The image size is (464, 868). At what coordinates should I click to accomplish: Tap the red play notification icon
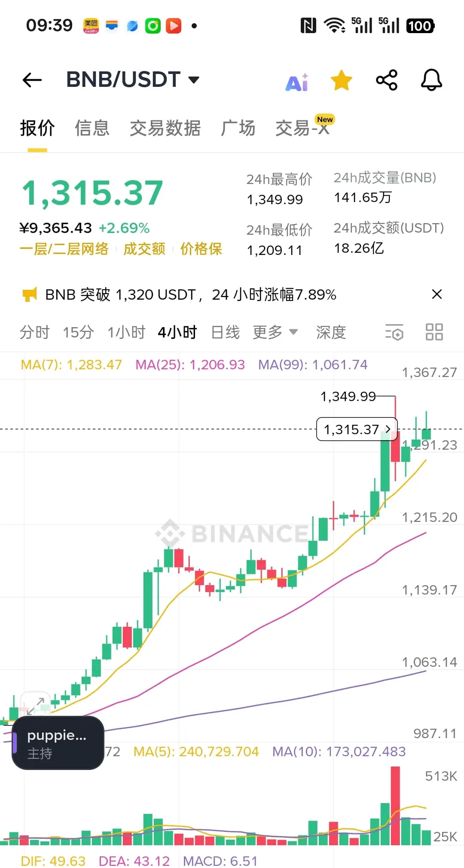point(174,26)
